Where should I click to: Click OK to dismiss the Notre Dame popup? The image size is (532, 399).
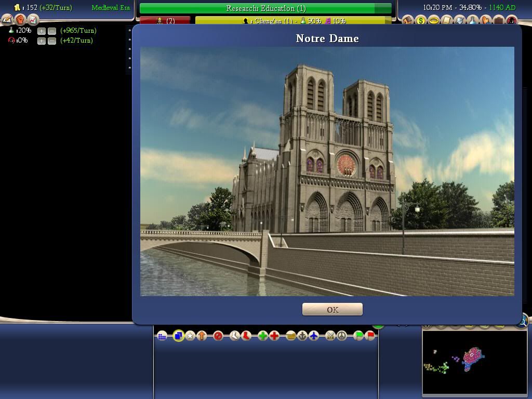pyautogui.click(x=332, y=309)
